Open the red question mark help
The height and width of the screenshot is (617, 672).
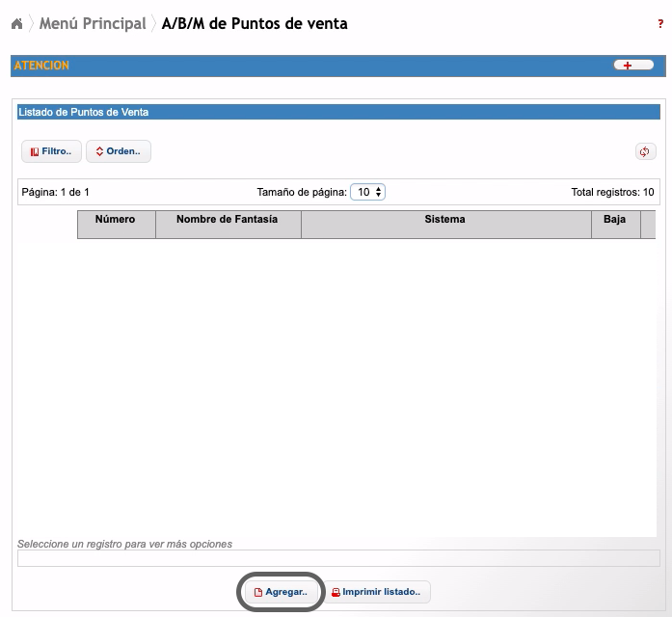[x=660, y=24]
